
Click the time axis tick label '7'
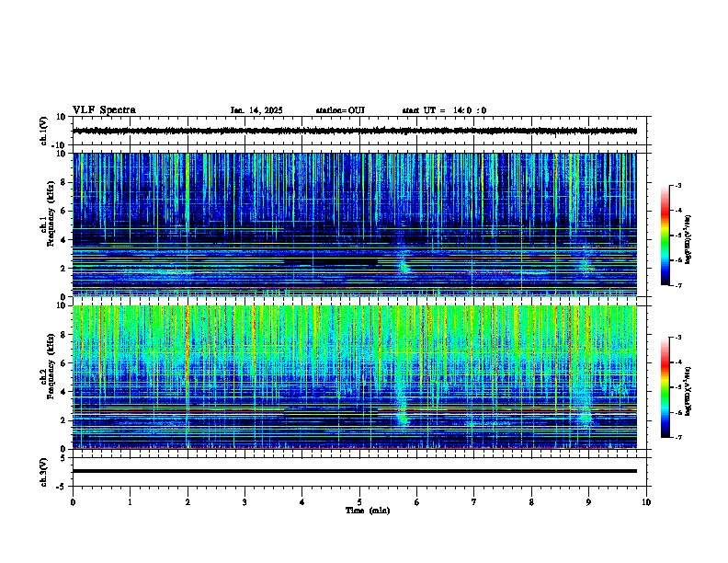pos(474,502)
